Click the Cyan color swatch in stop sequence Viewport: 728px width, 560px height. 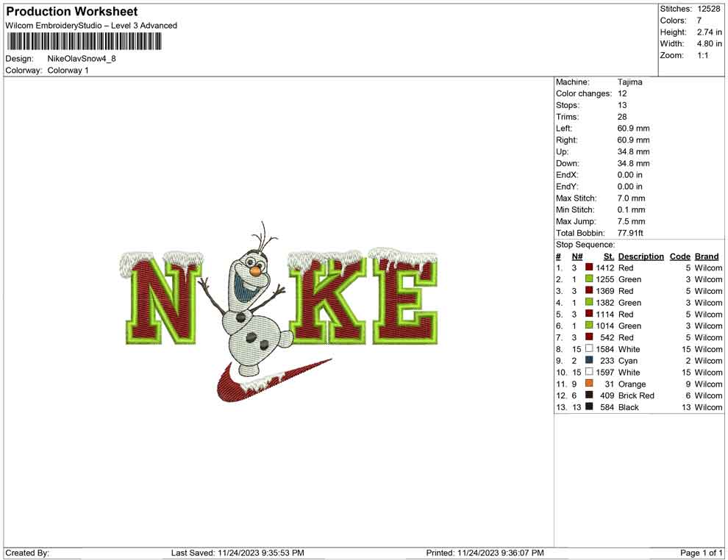[588, 361]
